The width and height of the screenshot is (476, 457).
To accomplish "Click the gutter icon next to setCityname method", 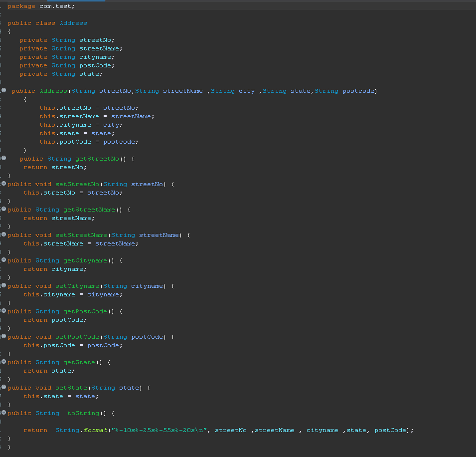I will (4, 285).
